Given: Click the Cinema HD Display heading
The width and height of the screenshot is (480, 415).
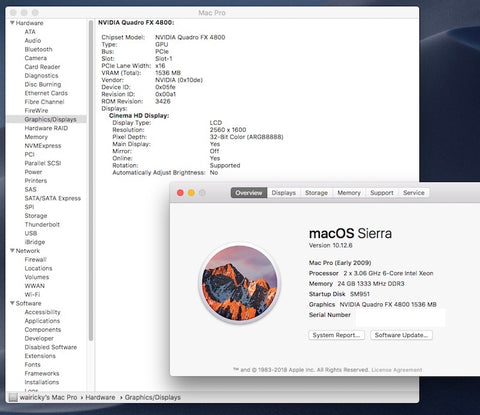Looking at the screenshot, I should pyautogui.click(x=139, y=116).
